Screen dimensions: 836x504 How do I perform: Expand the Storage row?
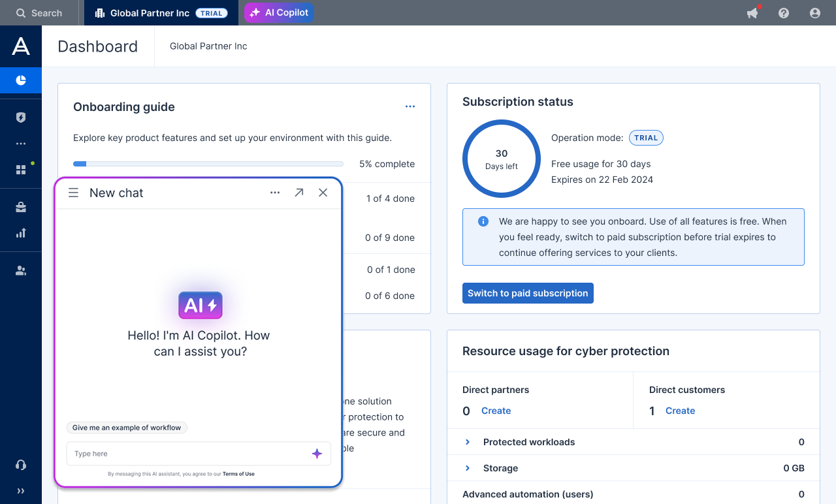[x=468, y=468]
